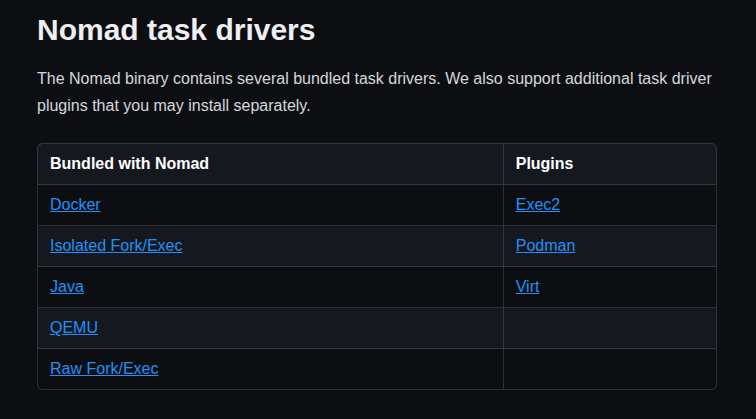Click the "Nomad task drivers" heading

click(176, 30)
